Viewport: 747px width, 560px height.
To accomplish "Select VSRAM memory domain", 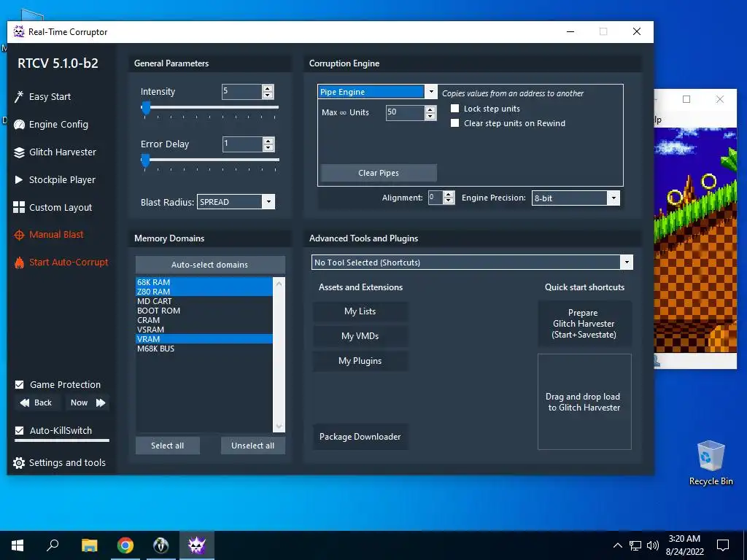I will click(204, 330).
